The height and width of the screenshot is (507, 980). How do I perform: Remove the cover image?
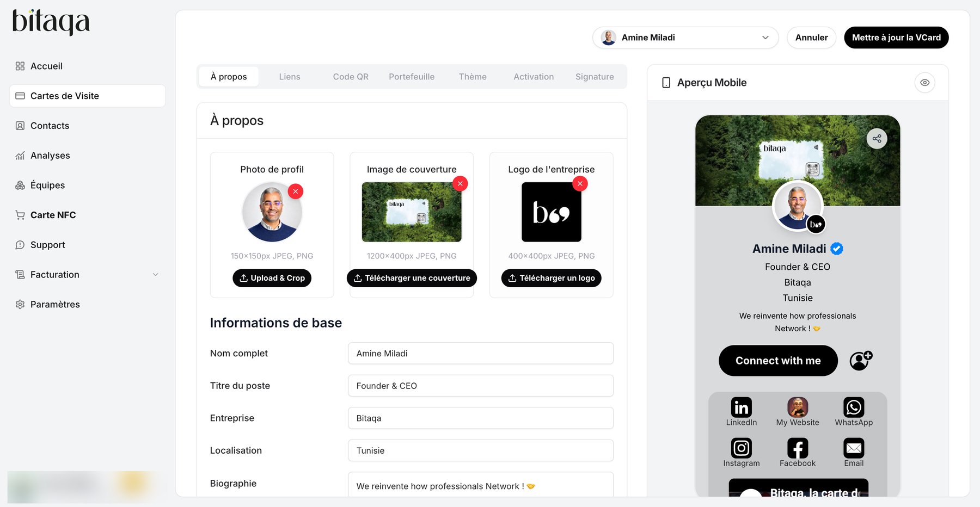coord(460,184)
